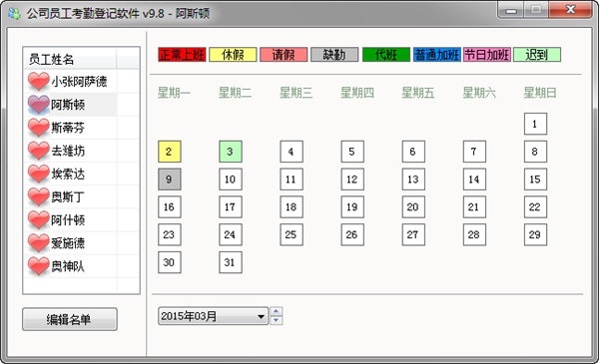Pick the gray 缺勤 status swatch

click(334, 55)
